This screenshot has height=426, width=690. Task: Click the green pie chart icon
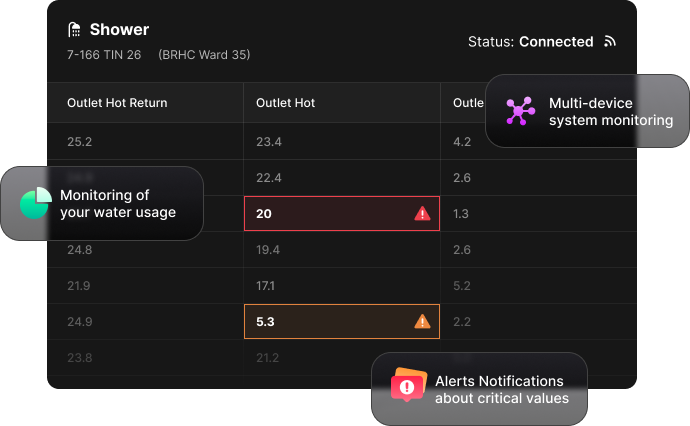click(35, 203)
